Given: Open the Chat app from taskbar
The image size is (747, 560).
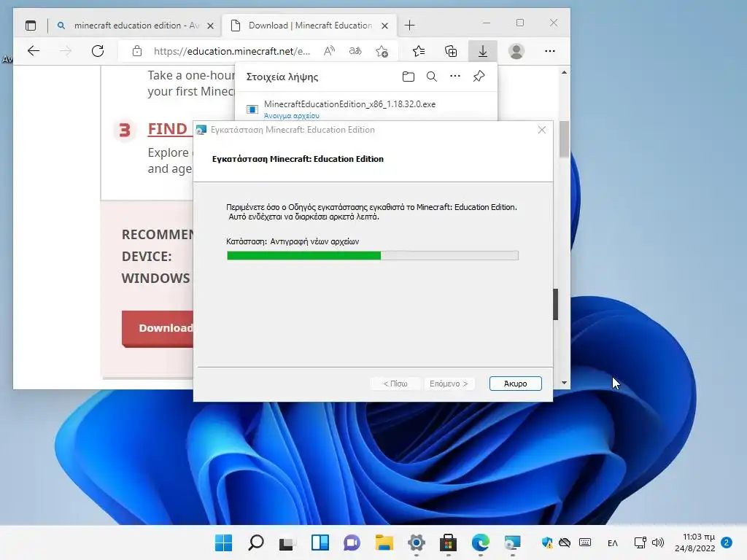Looking at the screenshot, I should click(x=352, y=542).
